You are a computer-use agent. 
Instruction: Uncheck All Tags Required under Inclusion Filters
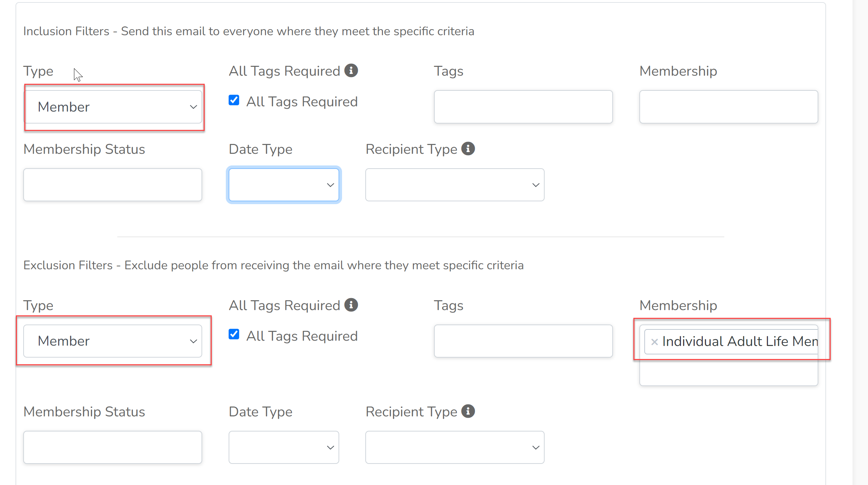pos(234,100)
